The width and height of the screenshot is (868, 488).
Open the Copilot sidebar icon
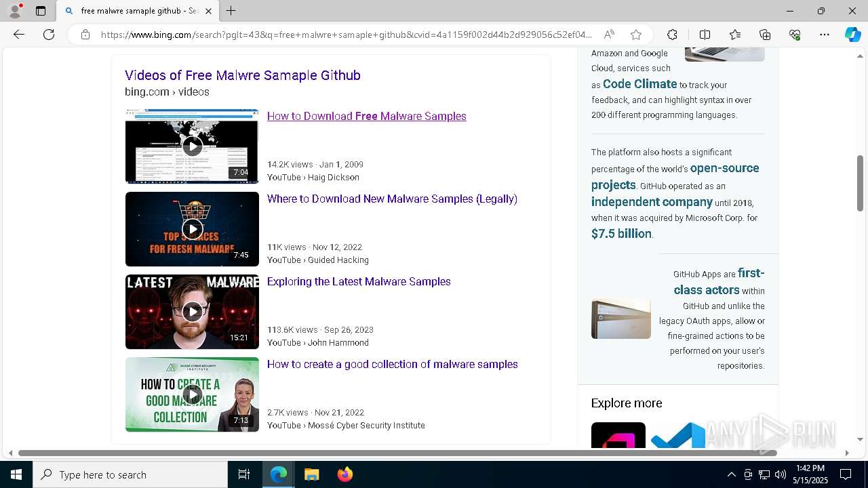(852, 35)
